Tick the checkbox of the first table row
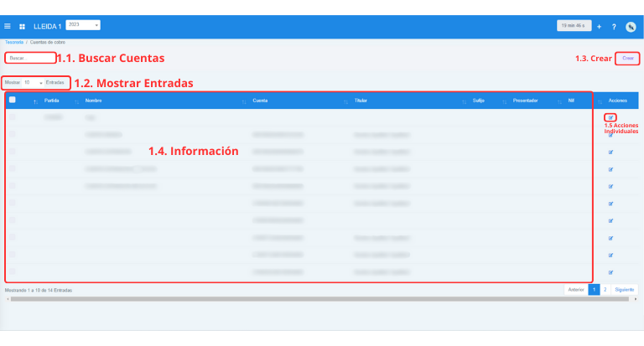This screenshot has width=644, height=346. pos(13,117)
